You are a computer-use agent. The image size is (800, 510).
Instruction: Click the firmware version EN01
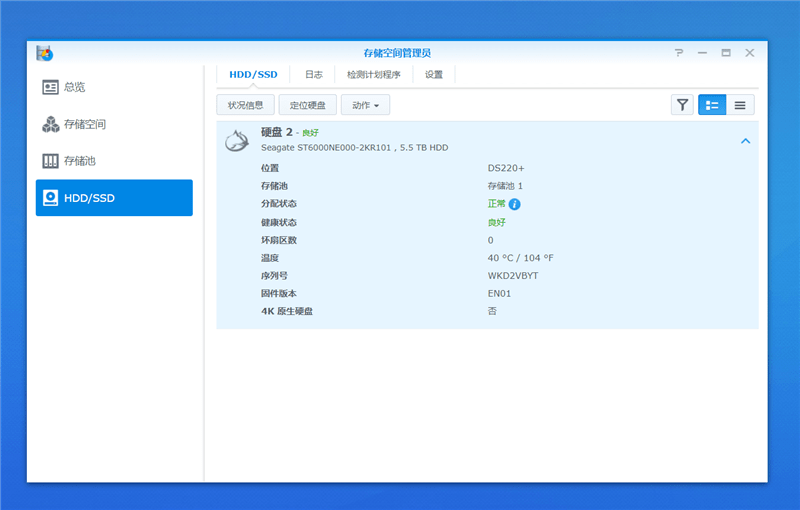(499, 293)
